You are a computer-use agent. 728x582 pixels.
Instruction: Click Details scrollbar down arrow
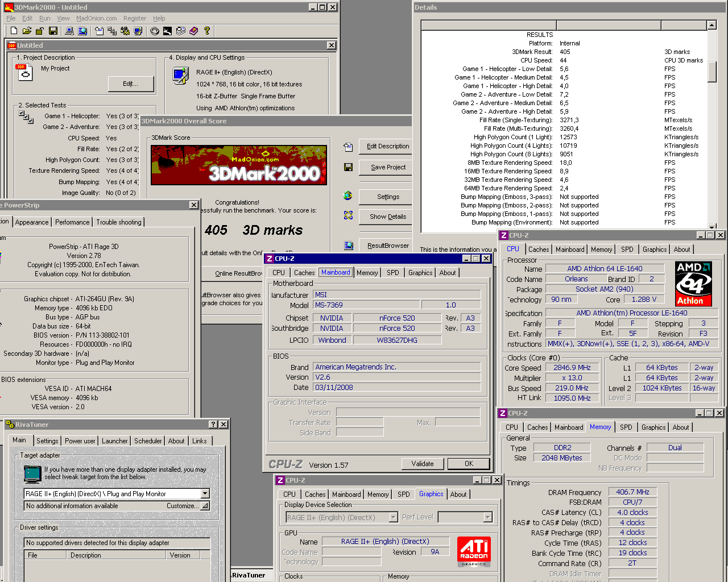[x=712, y=226]
